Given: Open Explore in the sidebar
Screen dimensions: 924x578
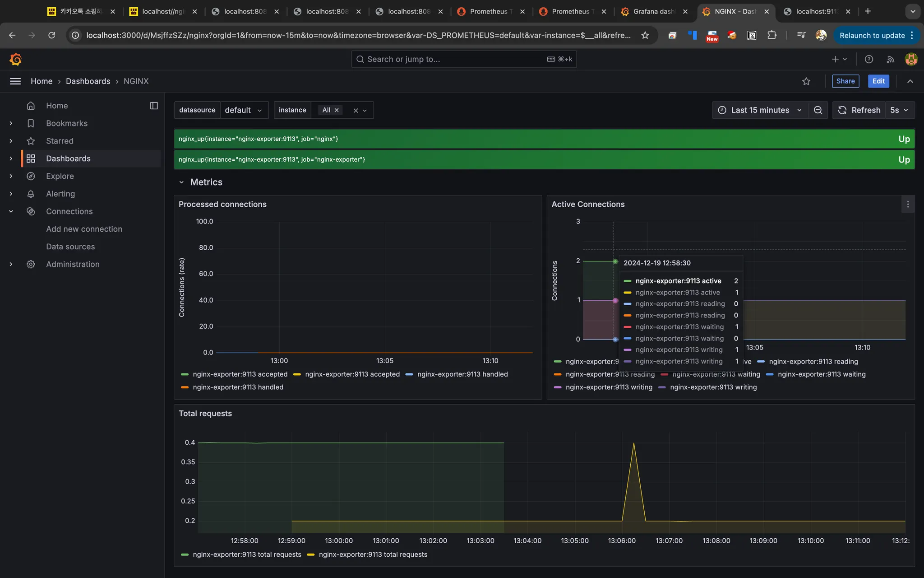Looking at the screenshot, I should (x=60, y=176).
